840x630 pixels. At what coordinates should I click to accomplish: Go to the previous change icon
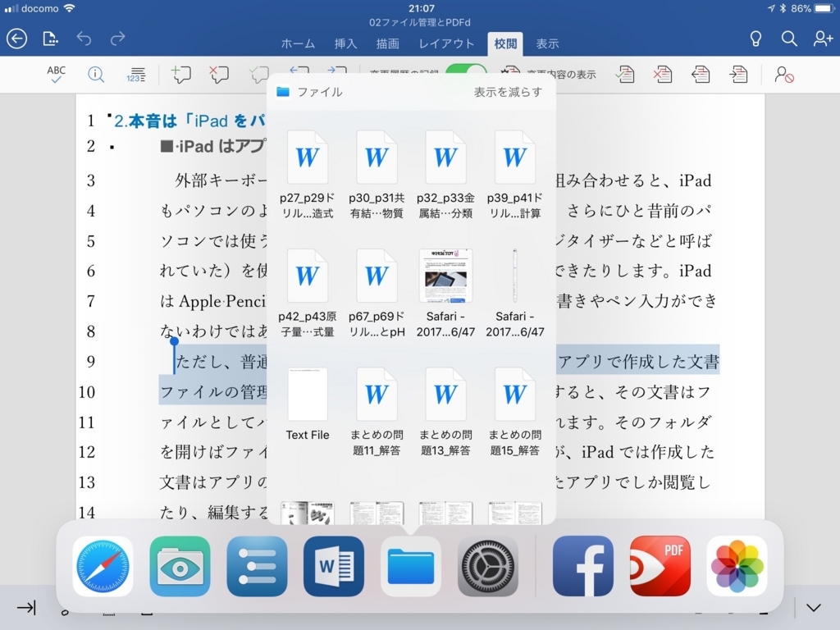701,75
